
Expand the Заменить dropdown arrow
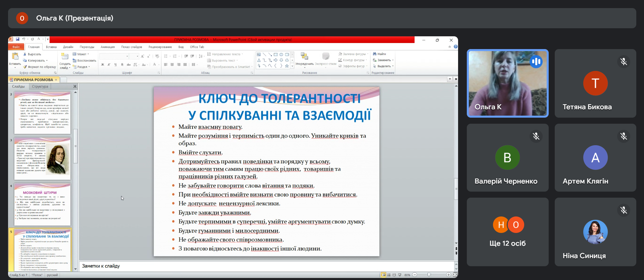(x=393, y=60)
